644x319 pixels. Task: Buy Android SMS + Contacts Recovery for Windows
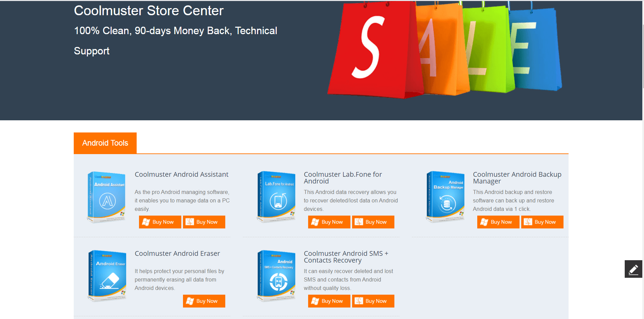329,301
